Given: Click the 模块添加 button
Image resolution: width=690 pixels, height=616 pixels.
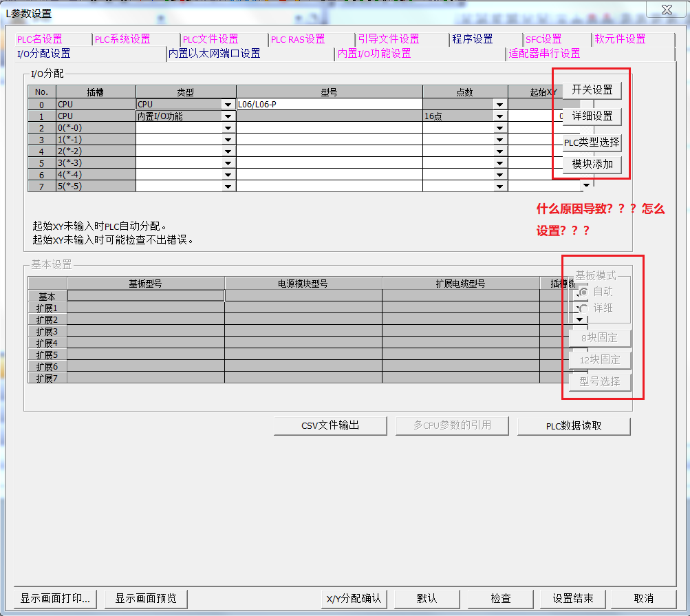Looking at the screenshot, I should [x=592, y=164].
